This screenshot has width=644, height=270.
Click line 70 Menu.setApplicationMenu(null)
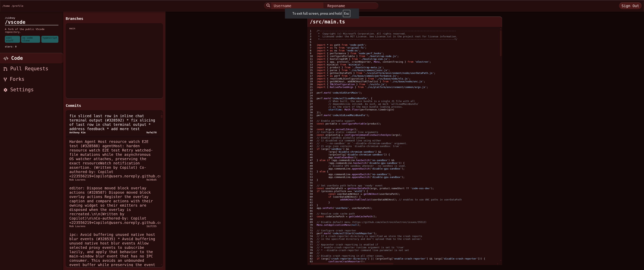tap(338, 225)
